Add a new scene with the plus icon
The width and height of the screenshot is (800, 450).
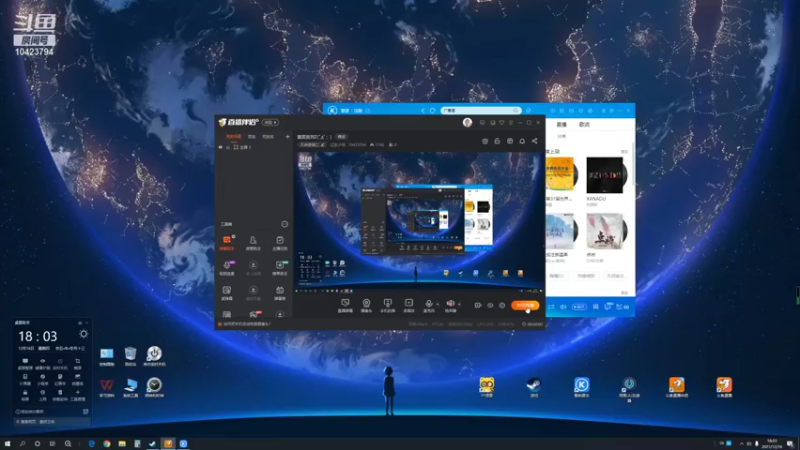pos(287,137)
